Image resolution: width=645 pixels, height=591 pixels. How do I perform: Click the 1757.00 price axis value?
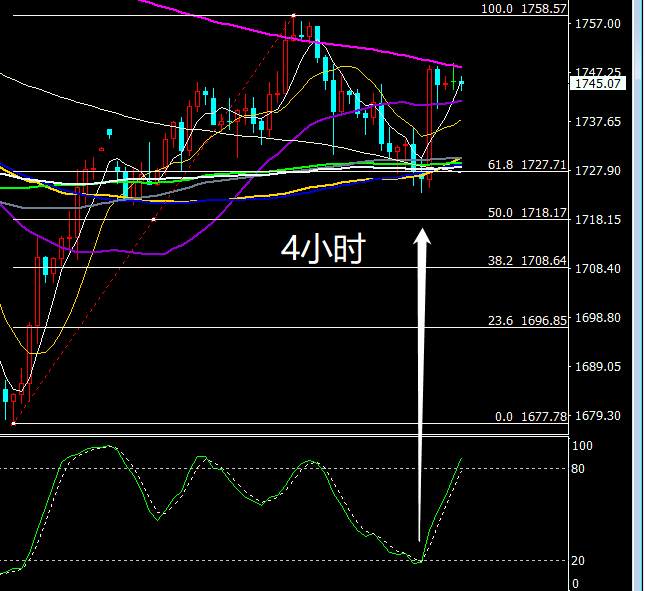(597, 24)
